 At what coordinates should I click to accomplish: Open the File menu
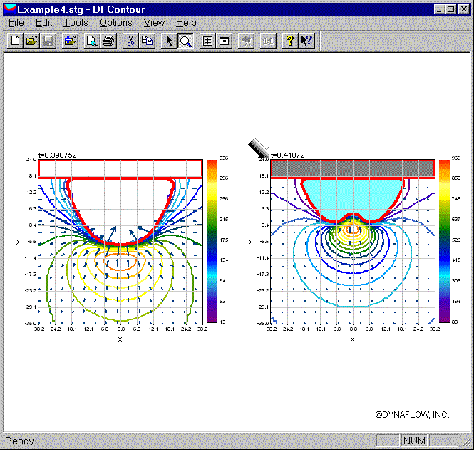[16, 23]
